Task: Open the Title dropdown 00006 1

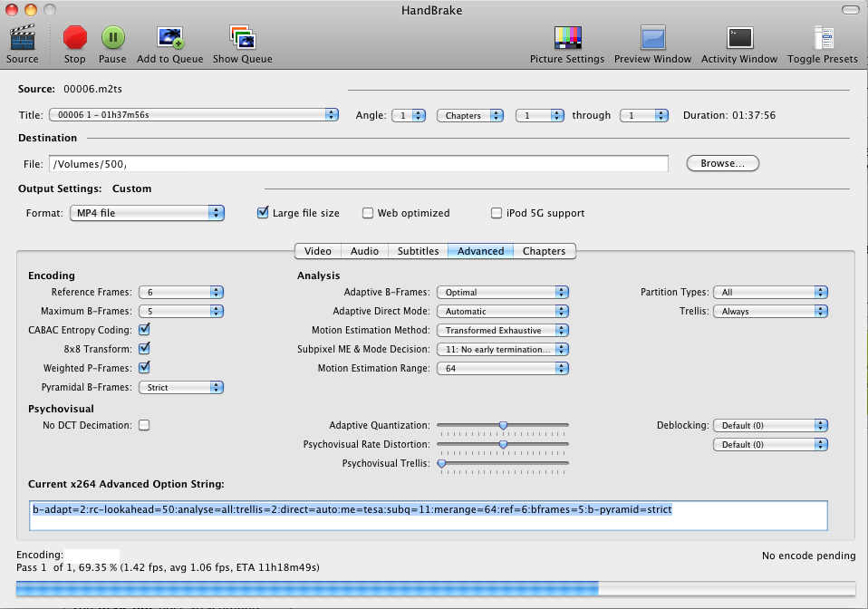Action: point(194,115)
